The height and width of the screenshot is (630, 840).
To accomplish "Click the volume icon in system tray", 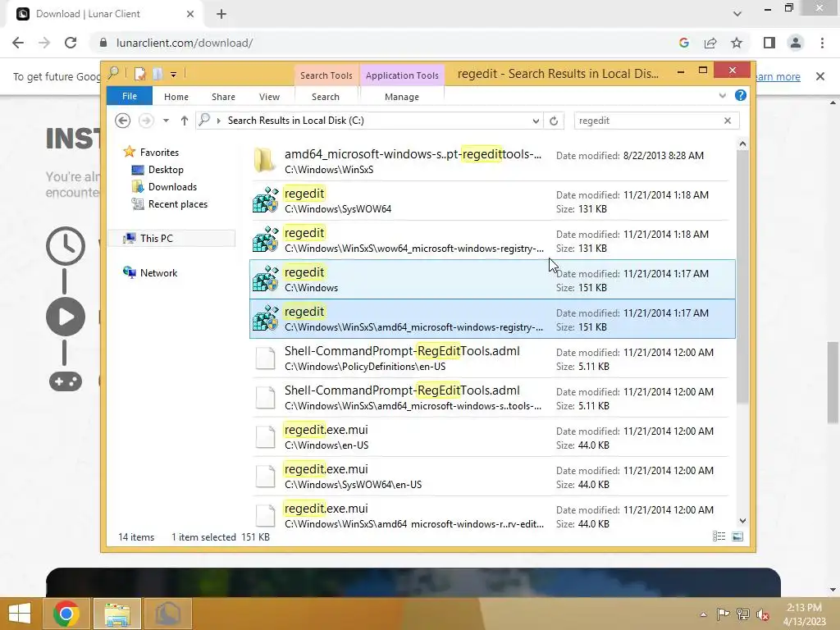I will coord(762,614).
